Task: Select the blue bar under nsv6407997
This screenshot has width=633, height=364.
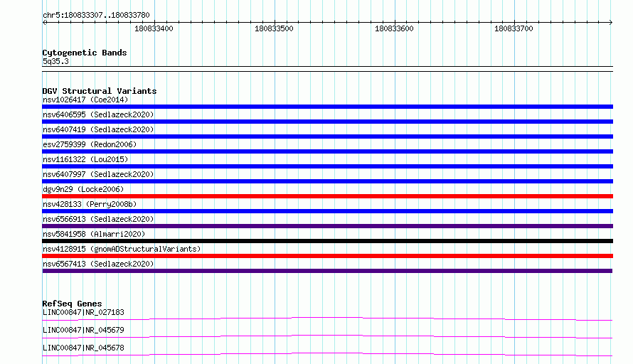Action: click(x=327, y=181)
